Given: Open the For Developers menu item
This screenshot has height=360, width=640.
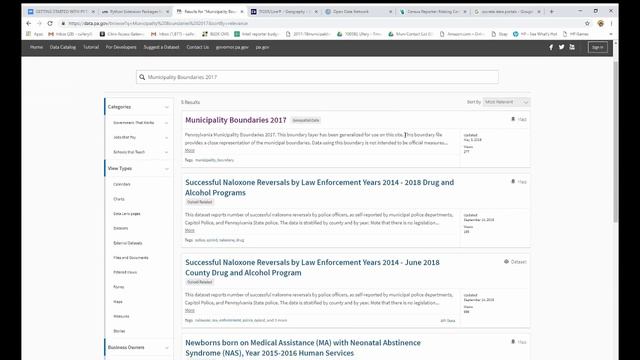Looking at the screenshot, I should [121, 47].
